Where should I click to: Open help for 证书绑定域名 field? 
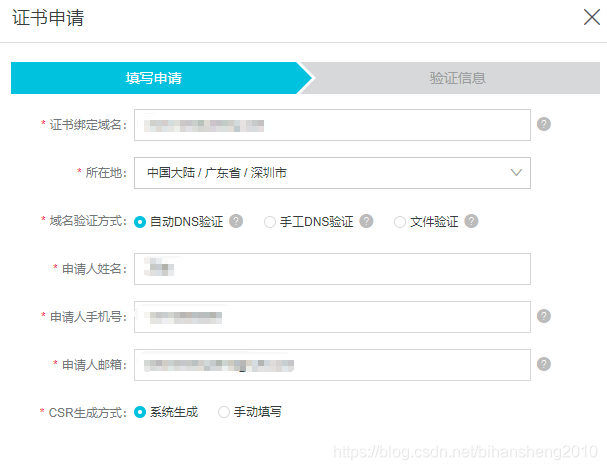[x=544, y=124]
